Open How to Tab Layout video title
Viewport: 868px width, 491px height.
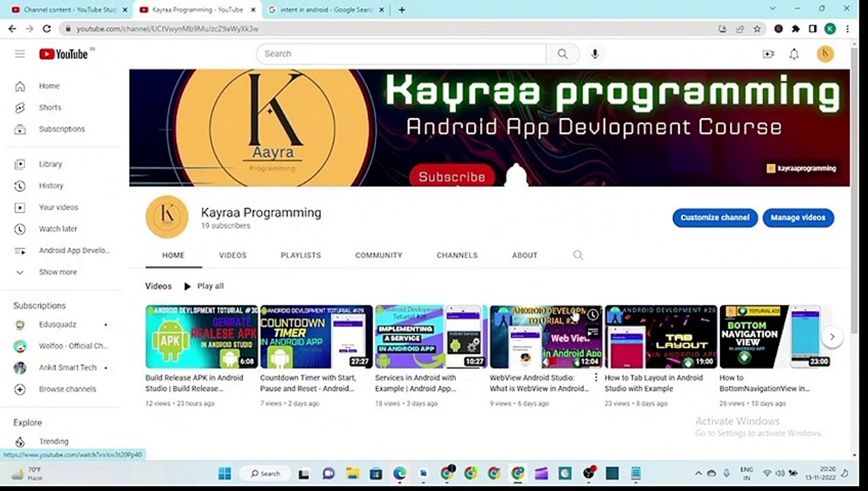coord(654,383)
